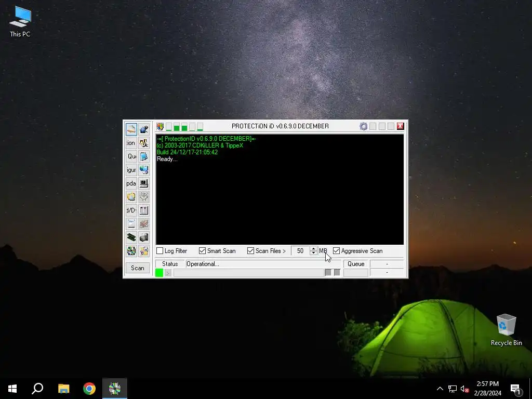
Task: Open the Windows Start menu
Action: click(12, 389)
